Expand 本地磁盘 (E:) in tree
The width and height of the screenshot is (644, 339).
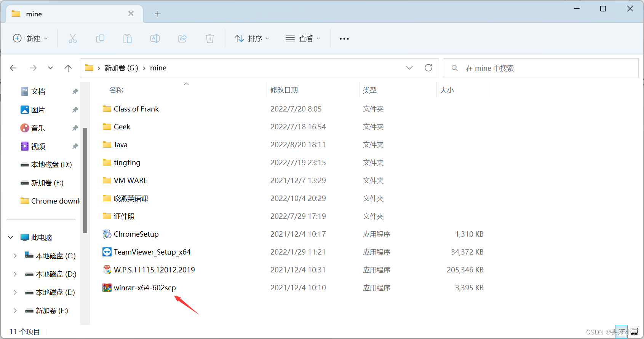pyautogui.click(x=15, y=292)
